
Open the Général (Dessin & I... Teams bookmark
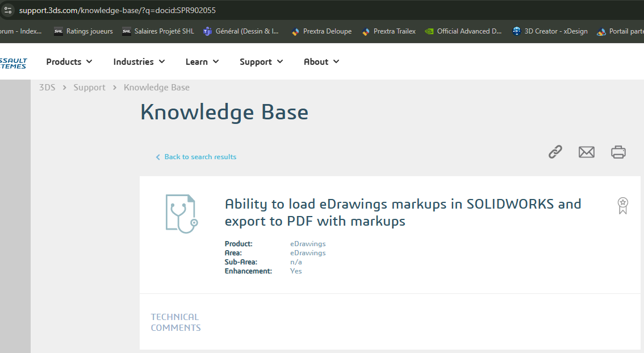(241, 31)
